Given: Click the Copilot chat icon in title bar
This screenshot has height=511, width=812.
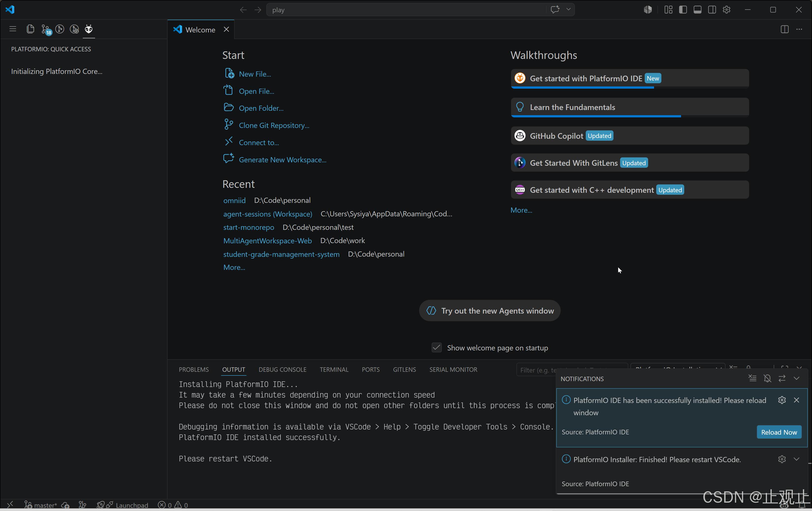Looking at the screenshot, I should pos(555,9).
